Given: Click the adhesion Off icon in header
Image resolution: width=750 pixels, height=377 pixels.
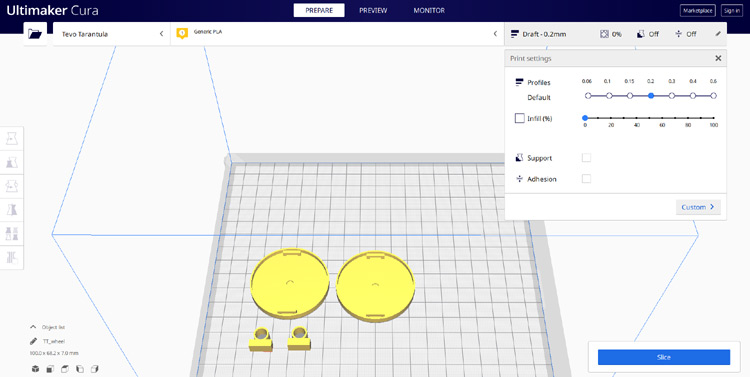Looking at the screenshot, I should tap(678, 34).
